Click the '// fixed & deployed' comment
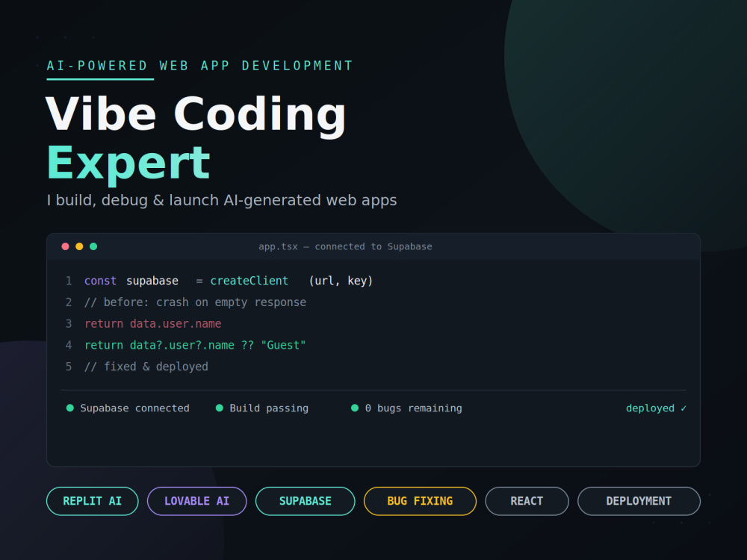Screen dimensions: 747x560 coord(146,367)
